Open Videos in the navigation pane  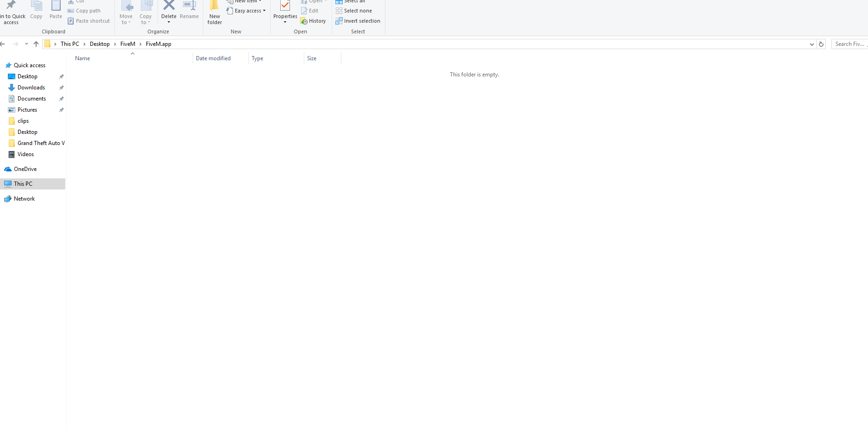pos(25,154)
